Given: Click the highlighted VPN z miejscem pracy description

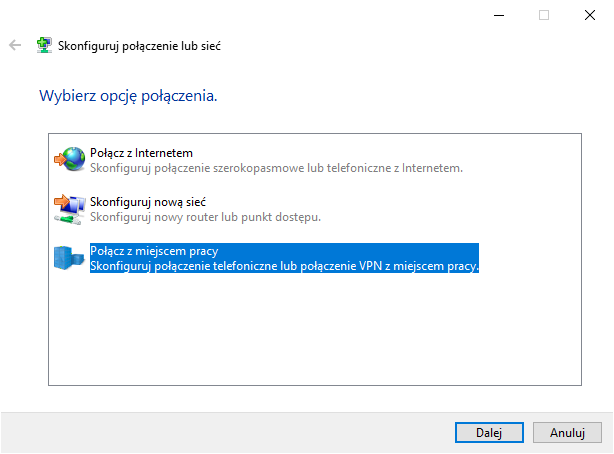Looking at the screenshot, I should tap(284, 266).
